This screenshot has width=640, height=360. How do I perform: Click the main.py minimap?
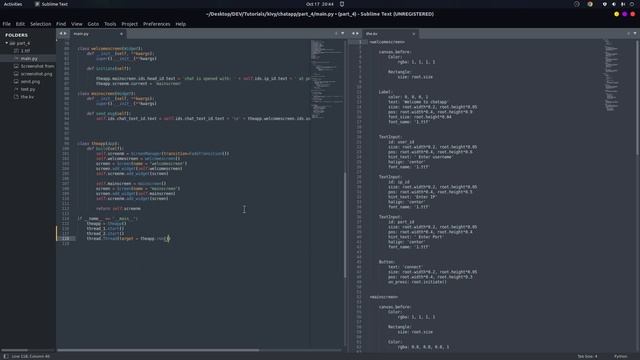[x=327, y=80]
